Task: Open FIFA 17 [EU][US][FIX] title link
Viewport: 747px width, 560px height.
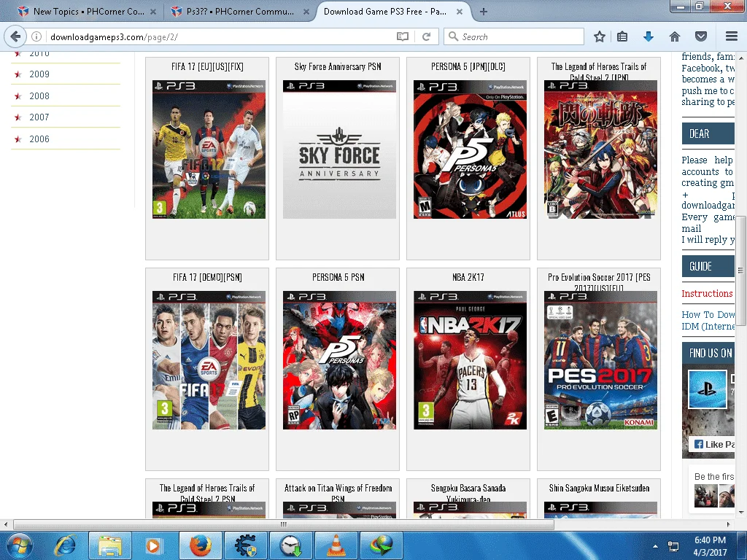Action: 207,66
